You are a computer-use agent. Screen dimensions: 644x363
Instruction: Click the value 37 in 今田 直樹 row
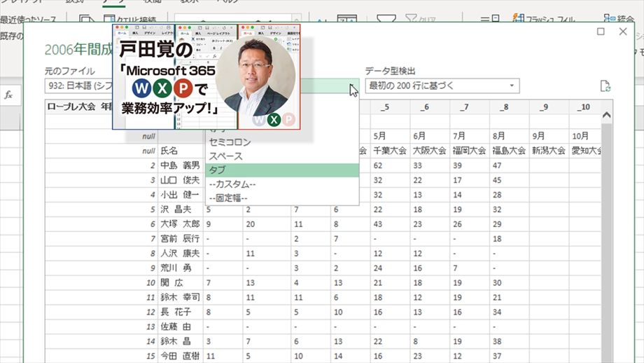pos(497,357)
